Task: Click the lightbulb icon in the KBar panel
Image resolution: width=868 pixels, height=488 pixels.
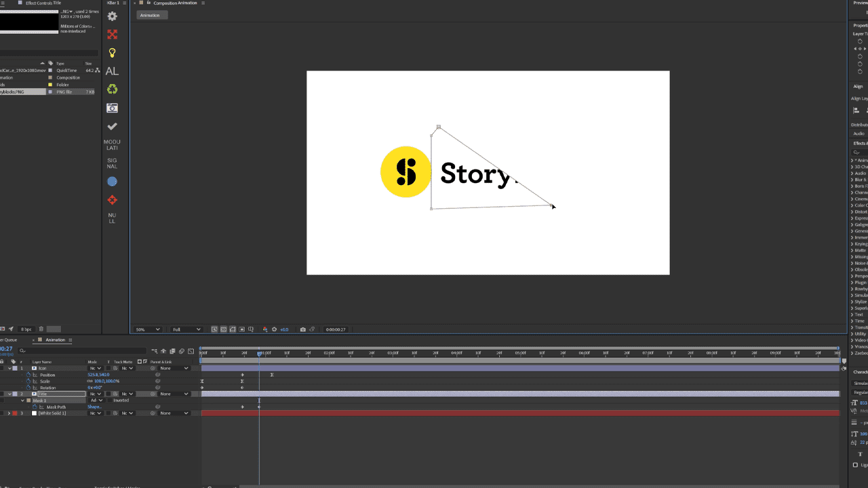Action: tap(112, 52)
